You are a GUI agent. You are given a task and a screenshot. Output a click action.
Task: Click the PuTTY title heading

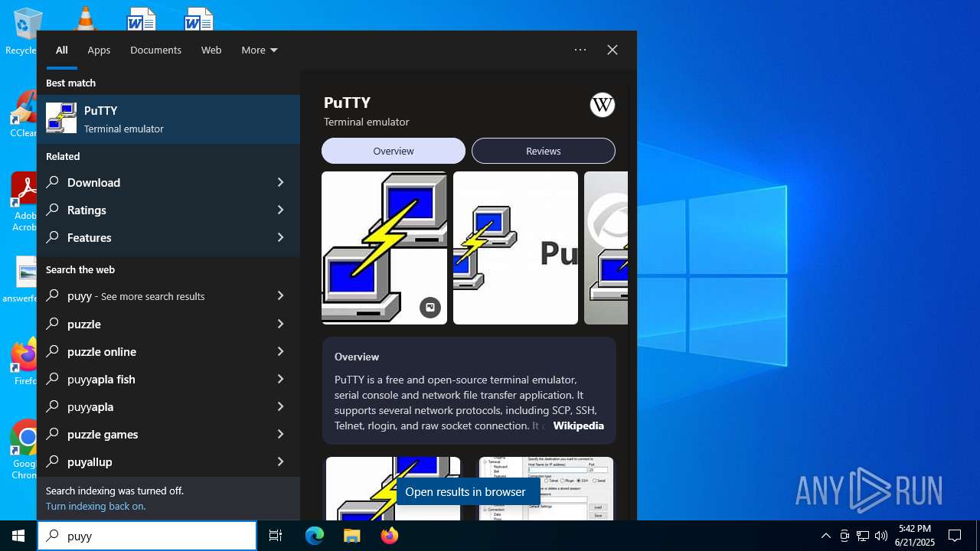(347, 103)
